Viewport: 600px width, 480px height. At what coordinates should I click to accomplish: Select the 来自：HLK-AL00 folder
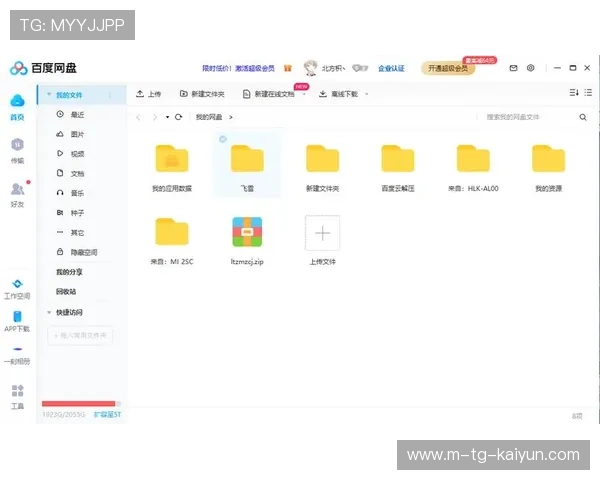point(473,158)
